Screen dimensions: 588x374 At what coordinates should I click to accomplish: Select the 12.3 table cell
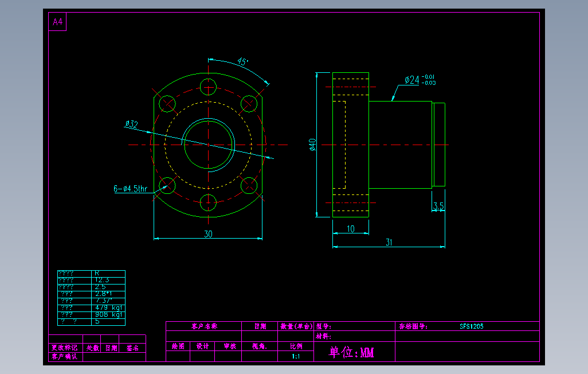coord(108,280)
